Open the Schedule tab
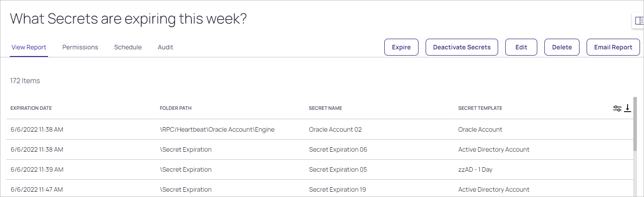Viewport: 644px width, 197px height. (128, 47)
